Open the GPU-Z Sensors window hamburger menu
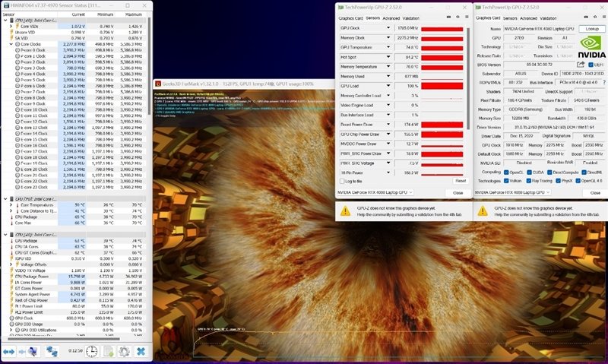The image size is (608, 364). coord(467,17)
